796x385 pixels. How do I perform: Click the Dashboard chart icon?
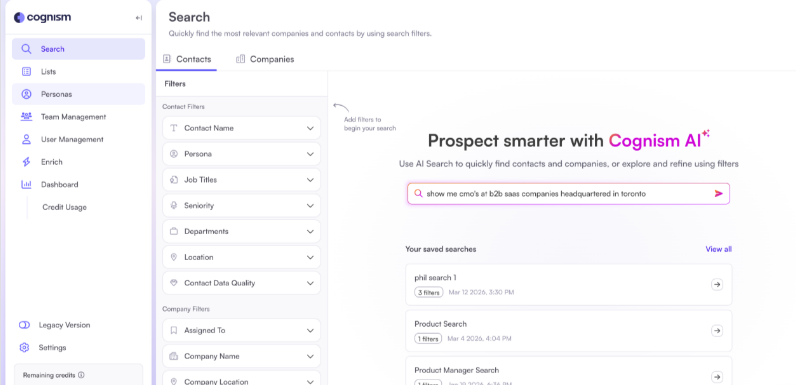point(26,184)
